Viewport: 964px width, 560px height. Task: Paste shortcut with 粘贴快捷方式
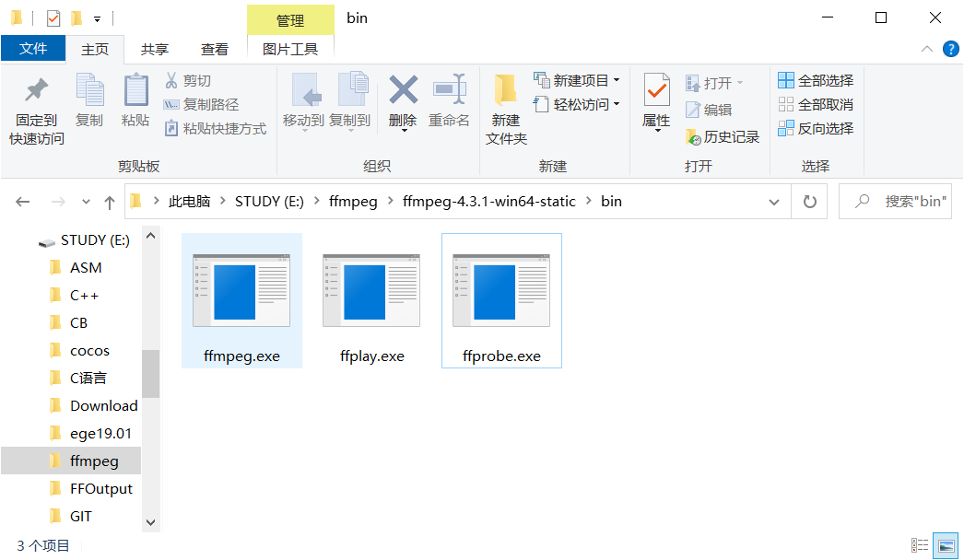pyautogui.click(x=216, y=128)
